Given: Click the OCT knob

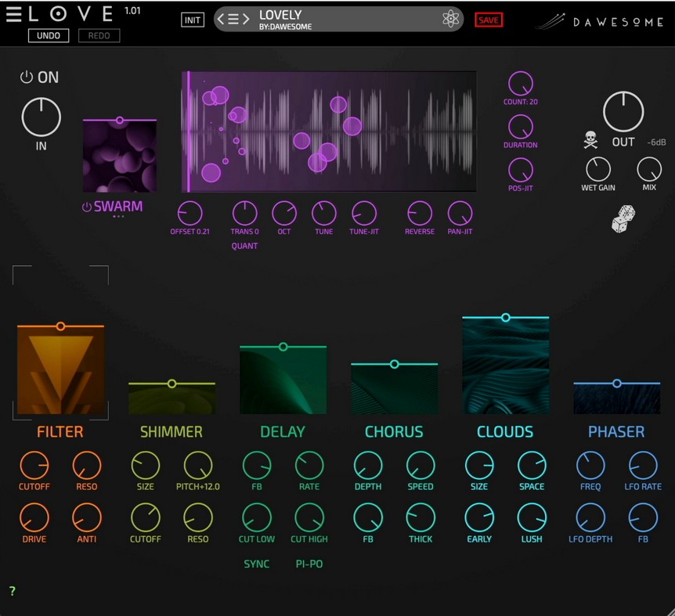Looking at the screenshot, I should point(284,214).
